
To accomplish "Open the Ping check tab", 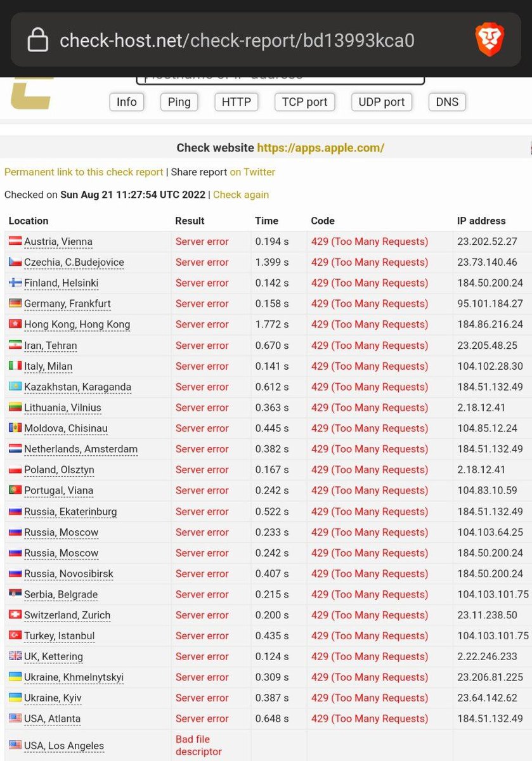I will pos(179,102).
